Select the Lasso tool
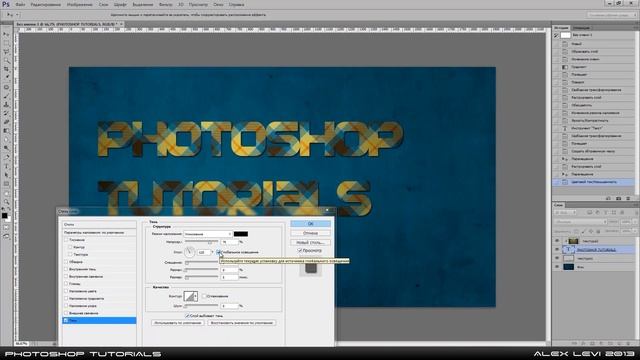The image size is (640, 360). [x=6, y=52]
